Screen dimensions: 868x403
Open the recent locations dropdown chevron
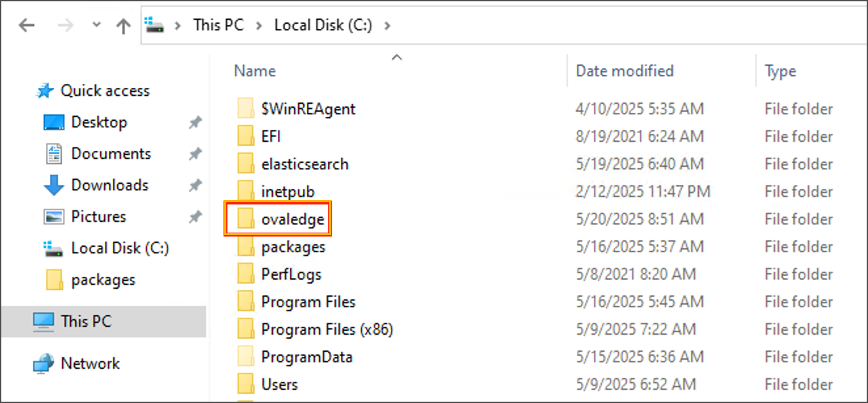click(x=96, y=25)
